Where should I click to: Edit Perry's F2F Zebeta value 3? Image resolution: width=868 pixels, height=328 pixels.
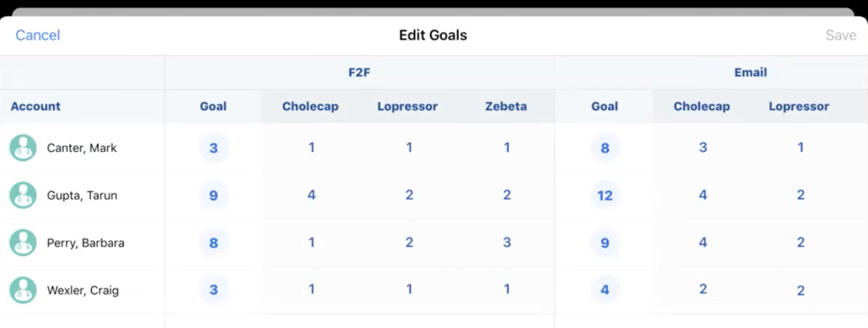507,242
